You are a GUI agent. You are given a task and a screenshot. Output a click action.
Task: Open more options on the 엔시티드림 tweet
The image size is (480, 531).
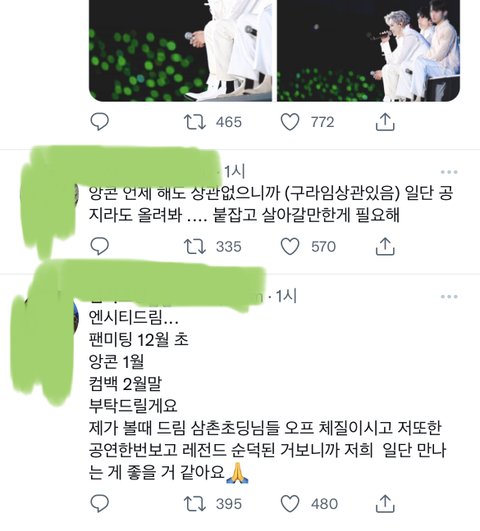click(x=449, y=297)
